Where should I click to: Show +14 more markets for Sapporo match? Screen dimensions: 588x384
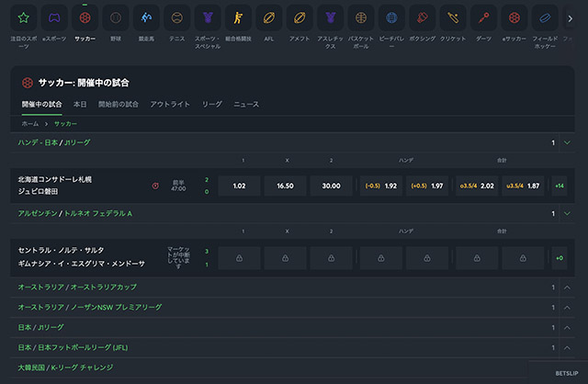tap(560, 186)
